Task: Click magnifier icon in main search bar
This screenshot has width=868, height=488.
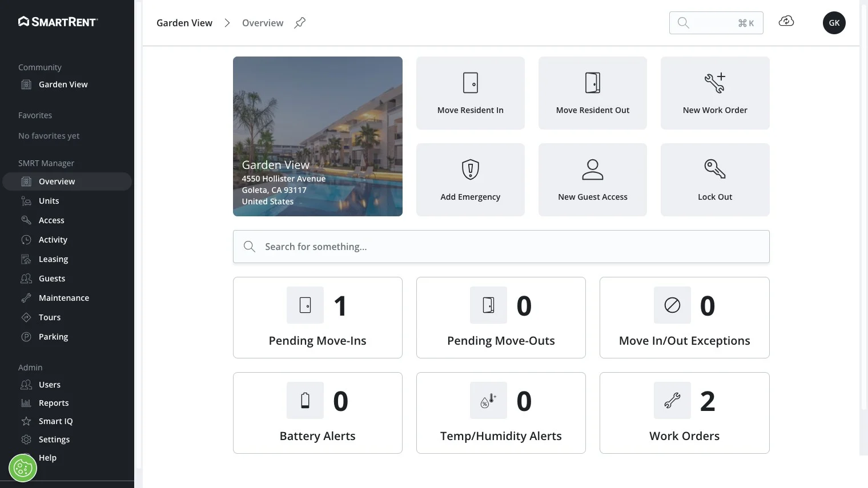Action: pyautogui.click(x=250, y=247)
